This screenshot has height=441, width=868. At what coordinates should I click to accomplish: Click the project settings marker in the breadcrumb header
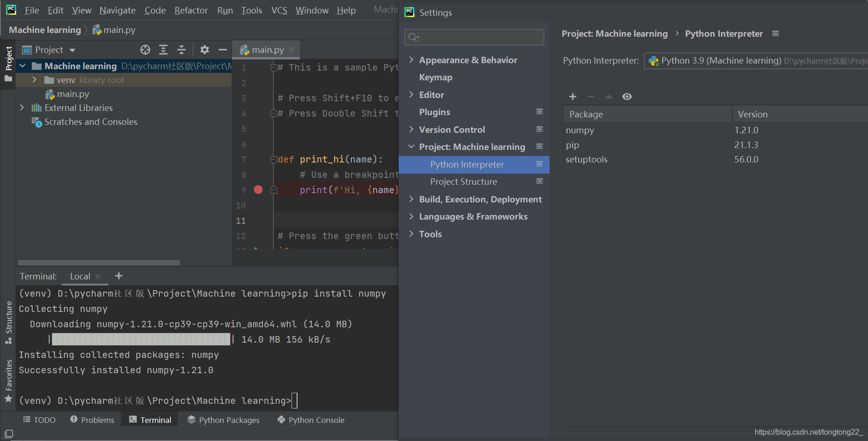[x=775, y=33]
